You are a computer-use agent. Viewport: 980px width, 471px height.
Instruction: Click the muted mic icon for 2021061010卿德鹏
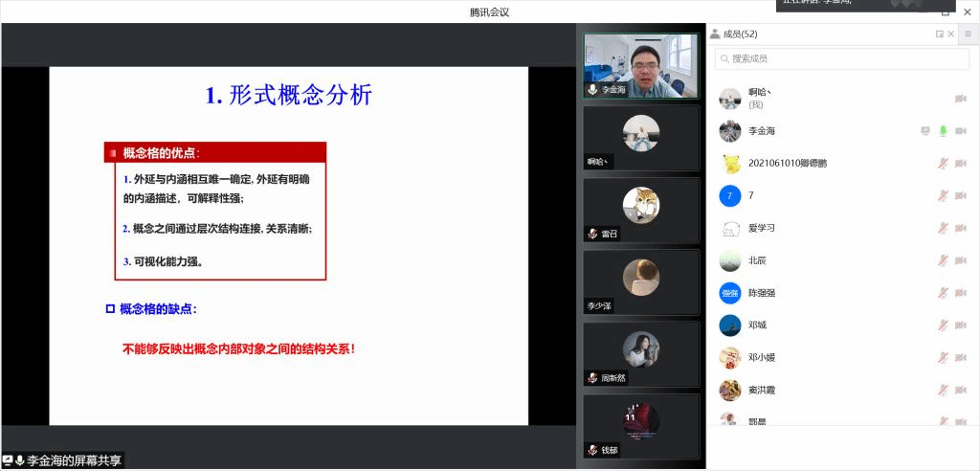click(x=943, y=164)
